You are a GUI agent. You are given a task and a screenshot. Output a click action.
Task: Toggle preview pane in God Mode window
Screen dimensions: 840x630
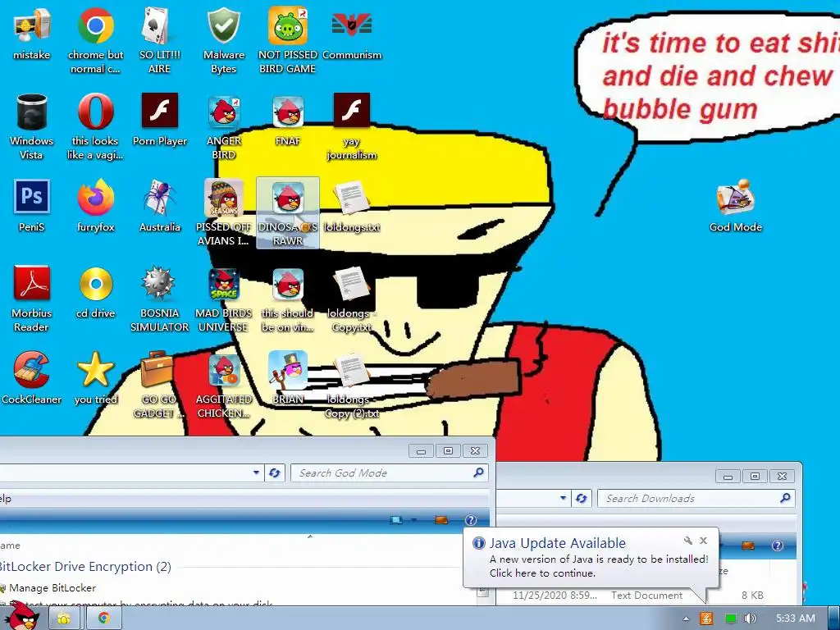click(x=441, y=519)
